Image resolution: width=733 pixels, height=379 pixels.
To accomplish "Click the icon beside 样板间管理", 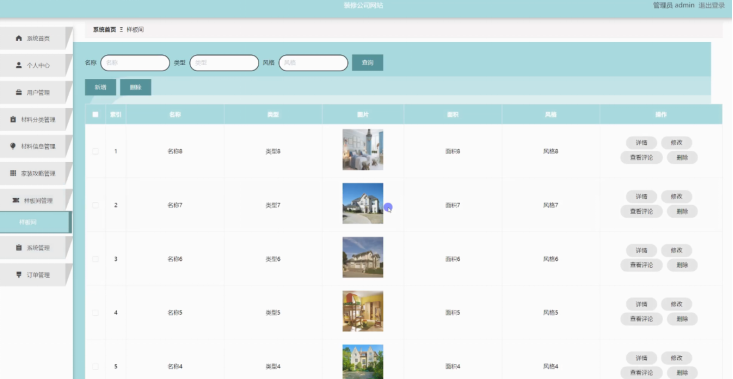I will click(16, 200).
